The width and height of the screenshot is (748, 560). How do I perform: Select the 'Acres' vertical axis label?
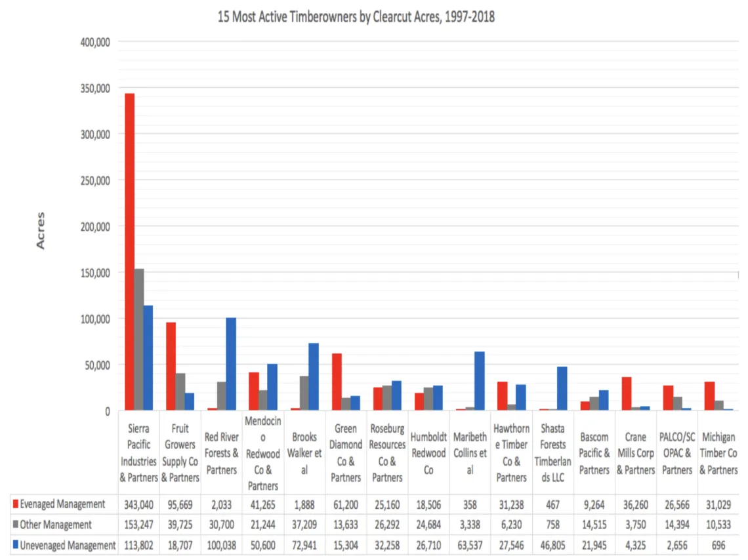[41, 230]
